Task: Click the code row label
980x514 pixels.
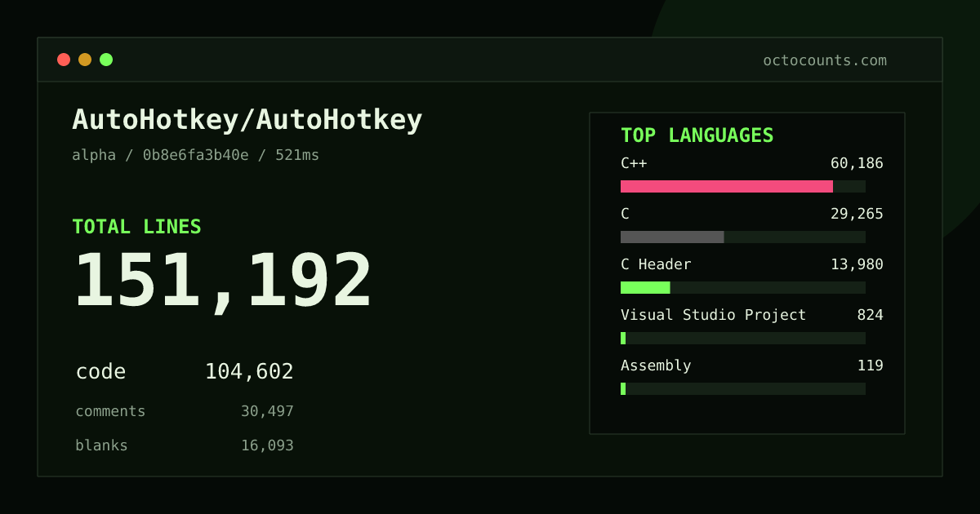Action: pyautogui.click(x=100, y=372)
